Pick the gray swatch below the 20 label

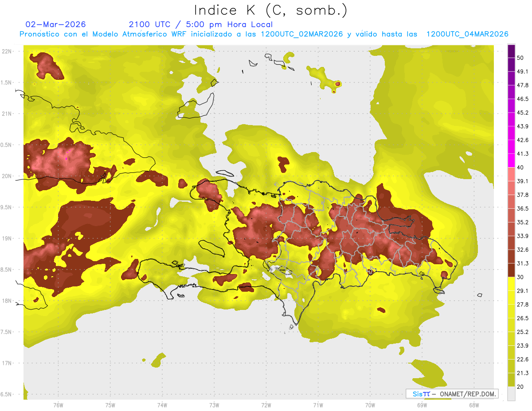[x=511, y=394]
